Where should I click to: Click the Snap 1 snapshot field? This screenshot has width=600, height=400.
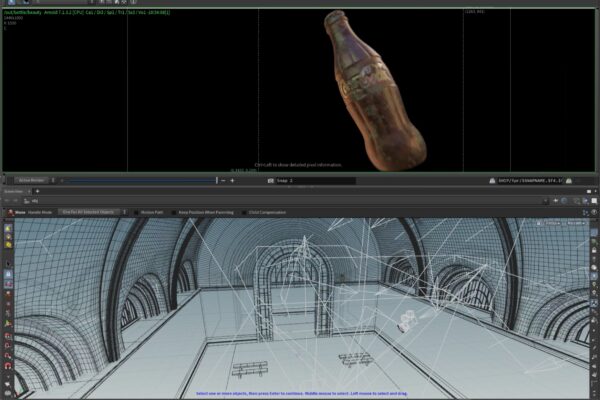point(316,181)
